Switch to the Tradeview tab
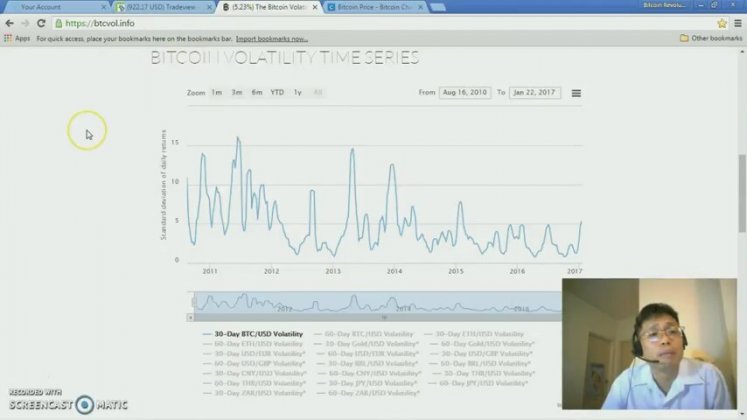 click(162, 7)
